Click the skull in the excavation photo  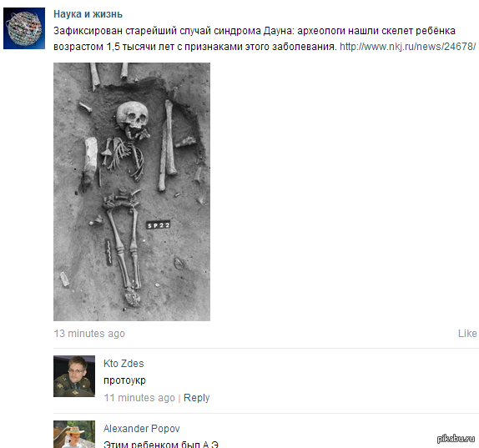coord(133,118)
